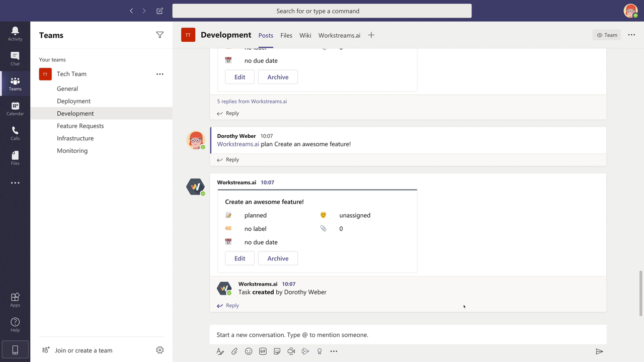Click the Team visibility button
The height and width of the screenshot is (362, 644).
tap(607, 35)
